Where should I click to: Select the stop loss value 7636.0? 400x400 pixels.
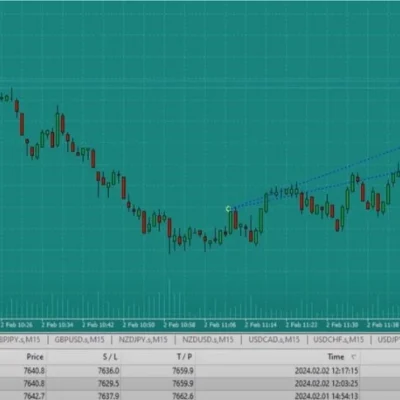coord(109,371)
